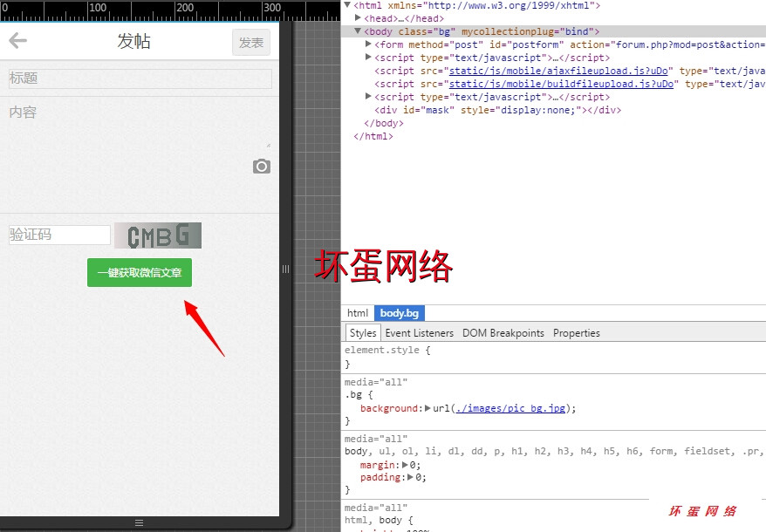
Task: Tap the back arrow in the 发帖 header
Action: pyautogui.click(x=17, y=40)
